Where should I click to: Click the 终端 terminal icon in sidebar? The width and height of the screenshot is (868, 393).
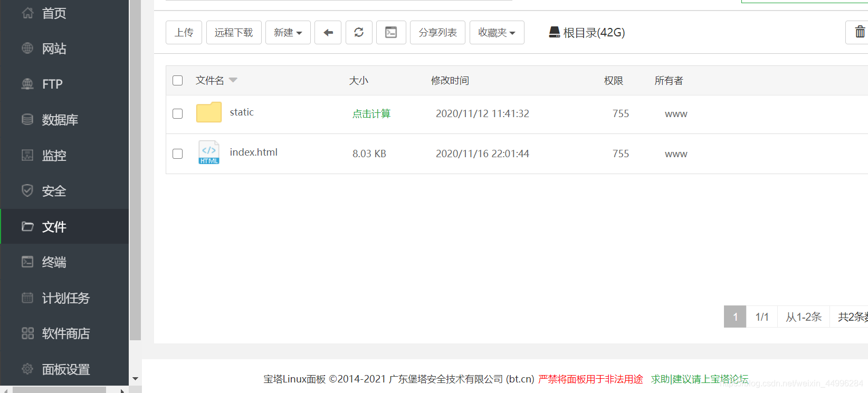click(27, 262)
